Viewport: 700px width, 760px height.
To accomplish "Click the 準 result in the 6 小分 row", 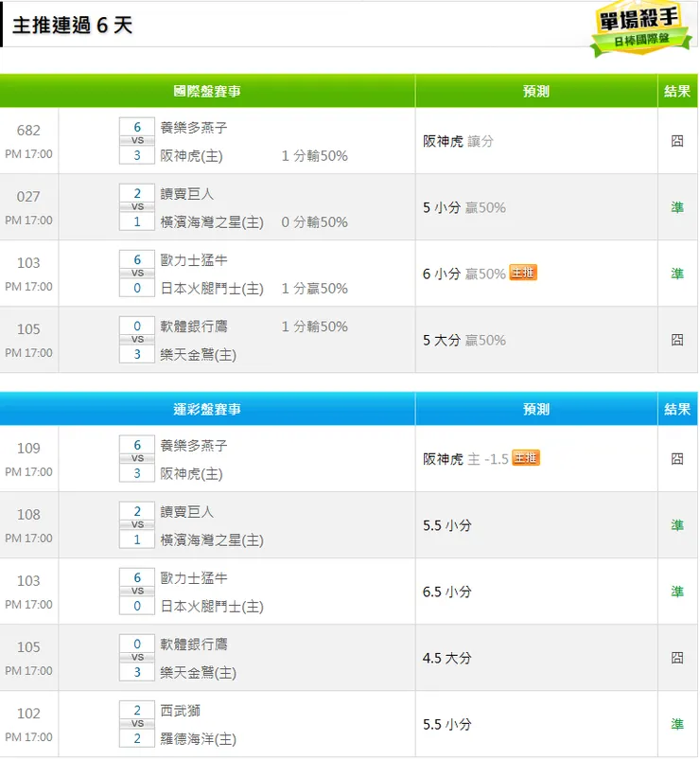I will (x=677, y=274).
